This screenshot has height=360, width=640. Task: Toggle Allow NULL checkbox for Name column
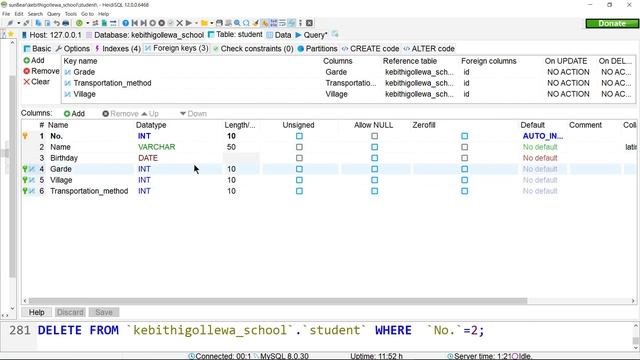point(374,147)
